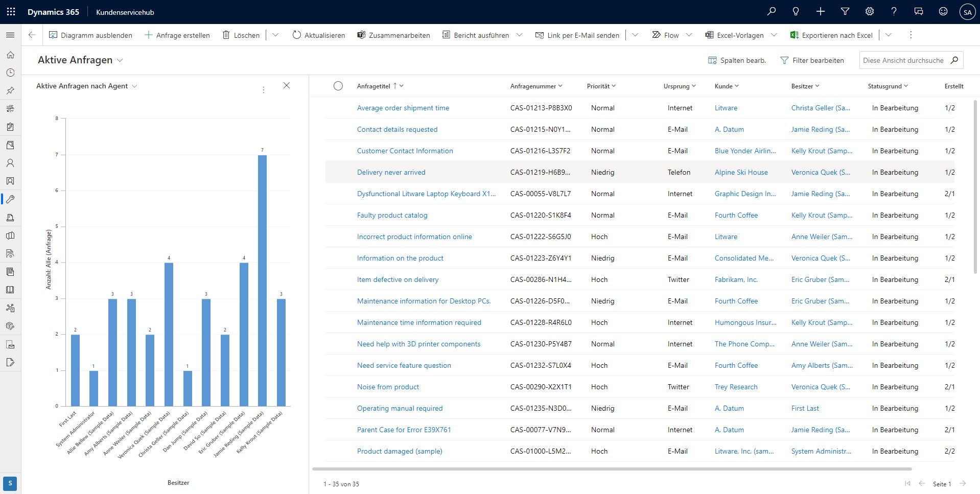Go back with the arrow button
The width and height of the screenshot is (980, 494).
click(x=32, y=35)
